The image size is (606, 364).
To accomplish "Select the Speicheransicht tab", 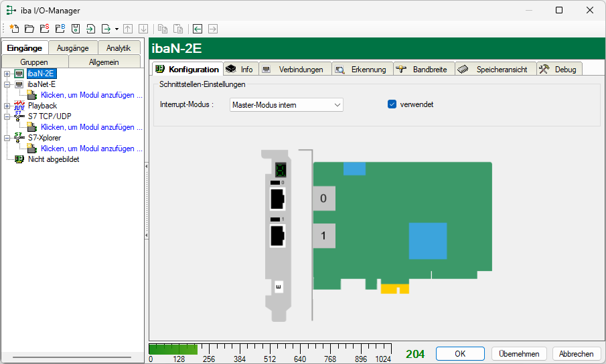I will click(x=496, y=69).
